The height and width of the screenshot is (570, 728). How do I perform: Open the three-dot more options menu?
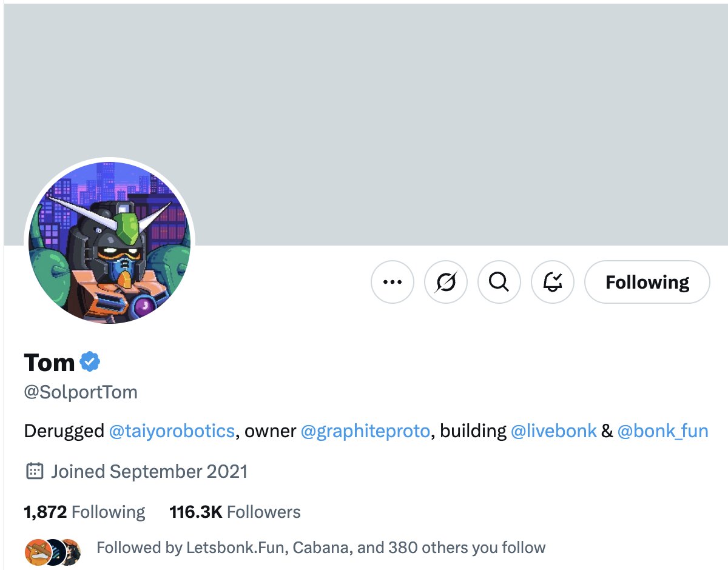[392, 282]
